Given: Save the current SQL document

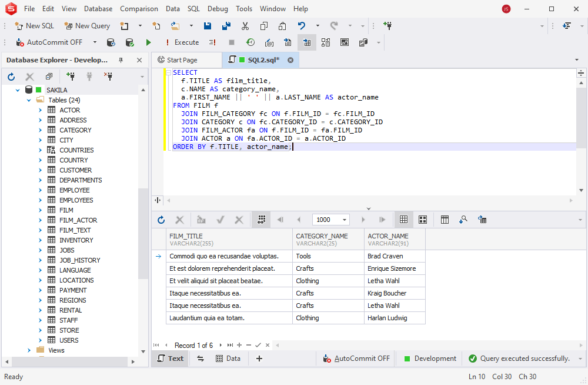Looking at the screenshot, I should [208, 26].
